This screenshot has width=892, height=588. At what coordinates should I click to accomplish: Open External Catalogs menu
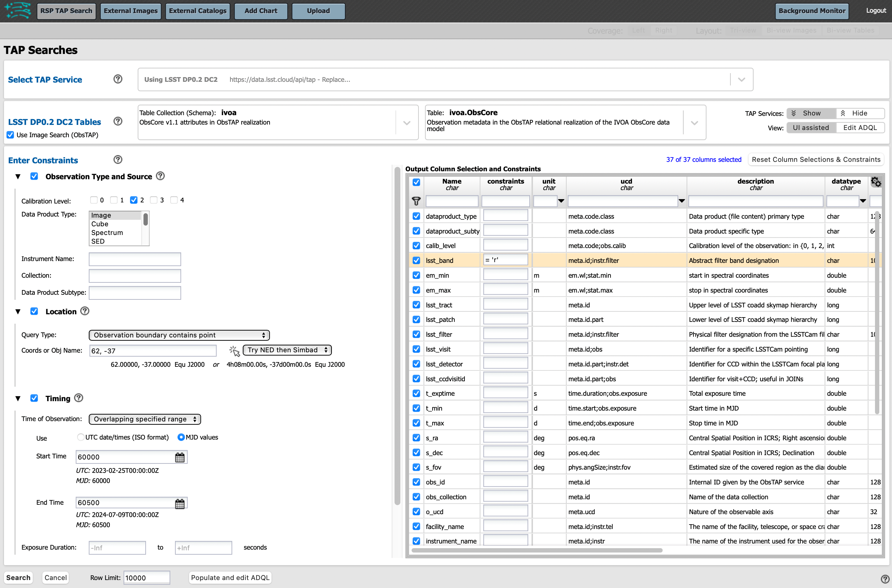(198, 11)
